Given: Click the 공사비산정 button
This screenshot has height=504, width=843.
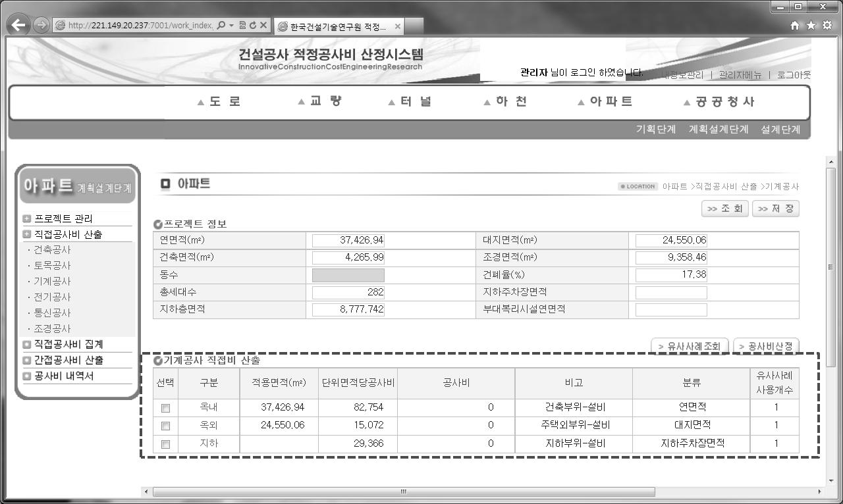Looking at the screenshot, I should point(766,346).
